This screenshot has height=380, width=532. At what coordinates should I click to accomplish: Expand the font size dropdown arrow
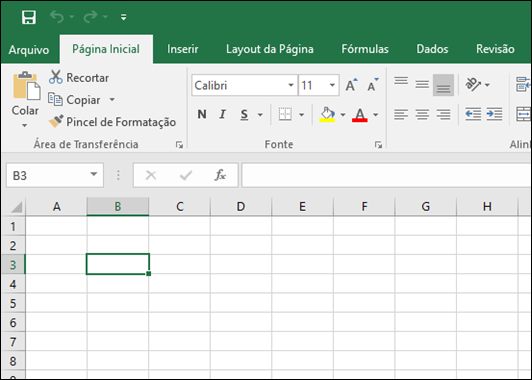tap(332, 85)
